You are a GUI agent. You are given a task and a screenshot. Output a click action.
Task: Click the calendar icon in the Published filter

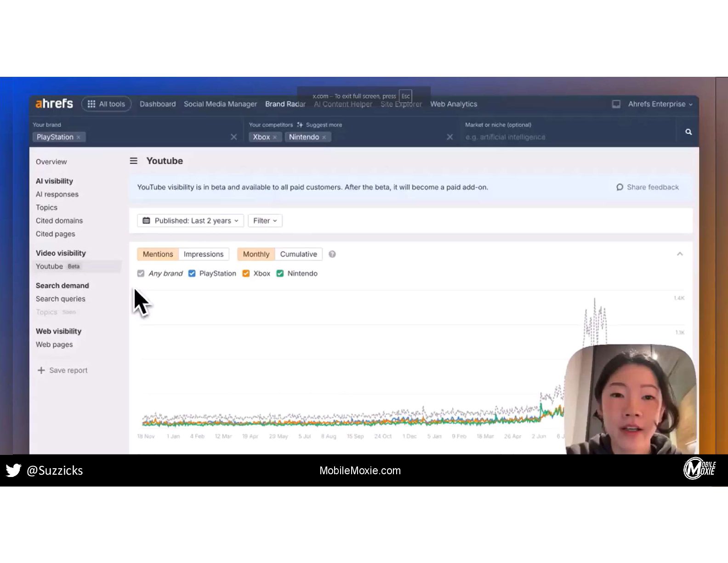(x=146, y=221)
